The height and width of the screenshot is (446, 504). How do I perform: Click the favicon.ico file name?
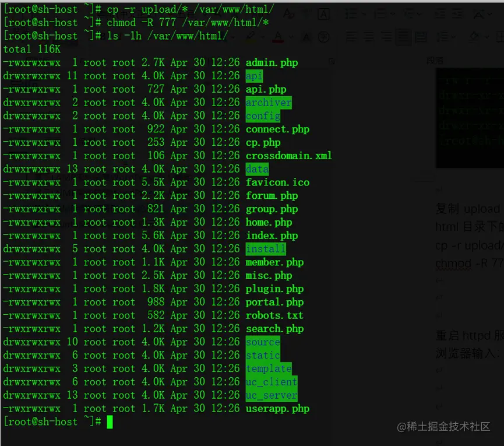(x=277, y=182)
